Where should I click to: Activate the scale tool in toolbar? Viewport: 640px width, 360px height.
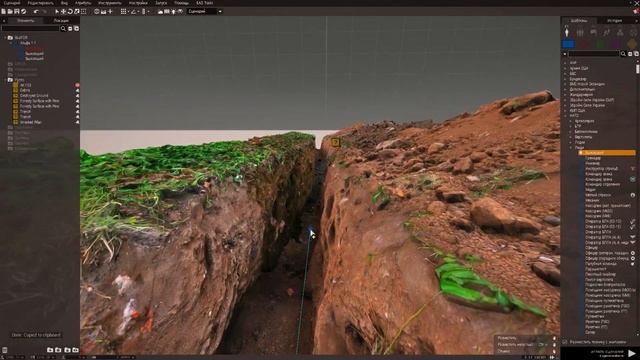pos(76,11)
